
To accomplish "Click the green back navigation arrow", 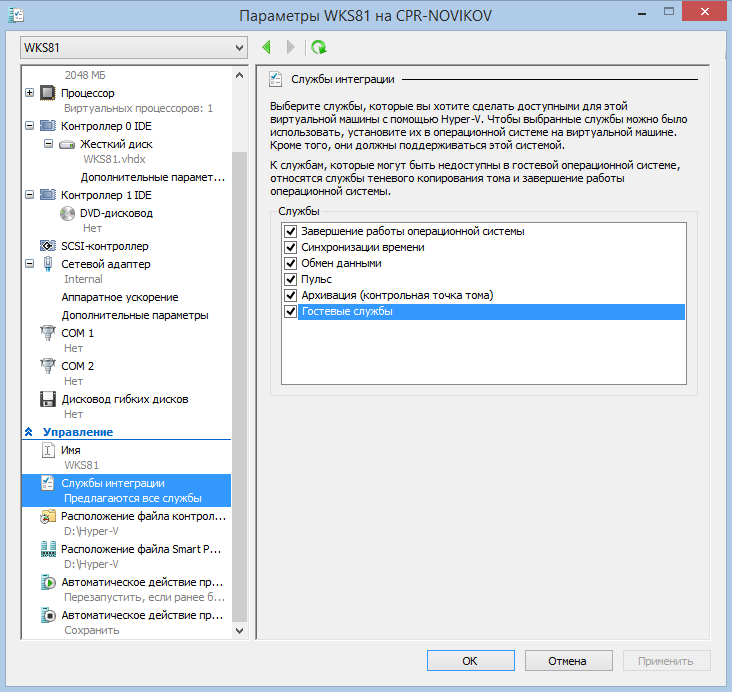I will pyautogui.click(x=267, y=47).
